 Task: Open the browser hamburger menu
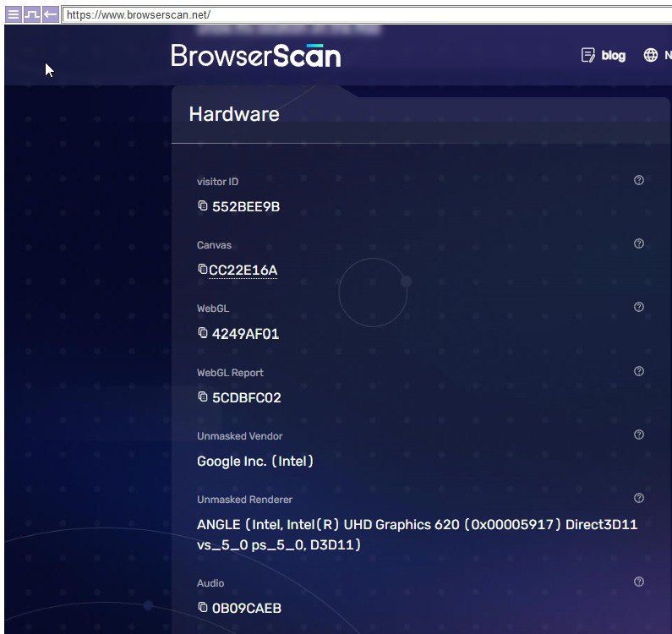pyautogui.click(x=14, y=14)
